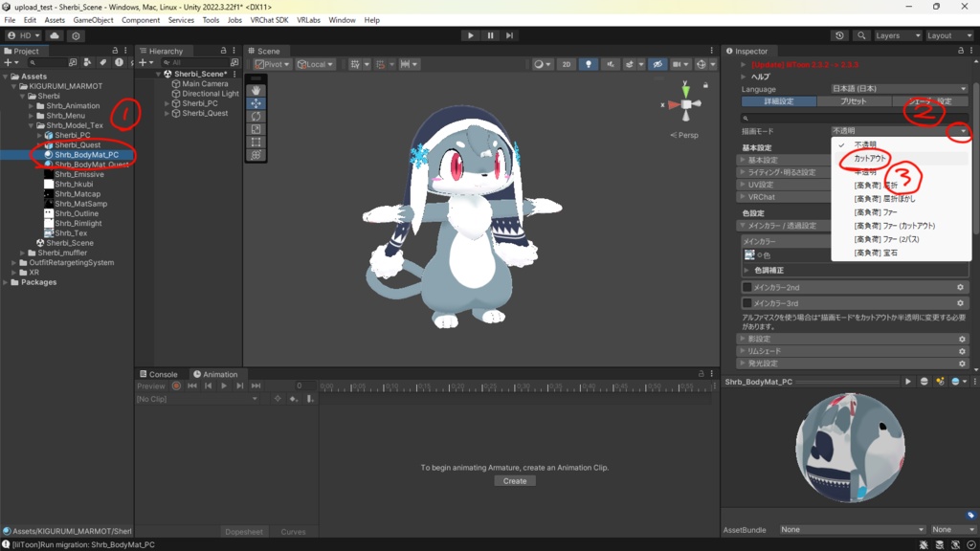The width and height of the screenshot is (980, 551).
Task: Choose カットアウト rendering mode option
Action: click(x=869, y=159)
